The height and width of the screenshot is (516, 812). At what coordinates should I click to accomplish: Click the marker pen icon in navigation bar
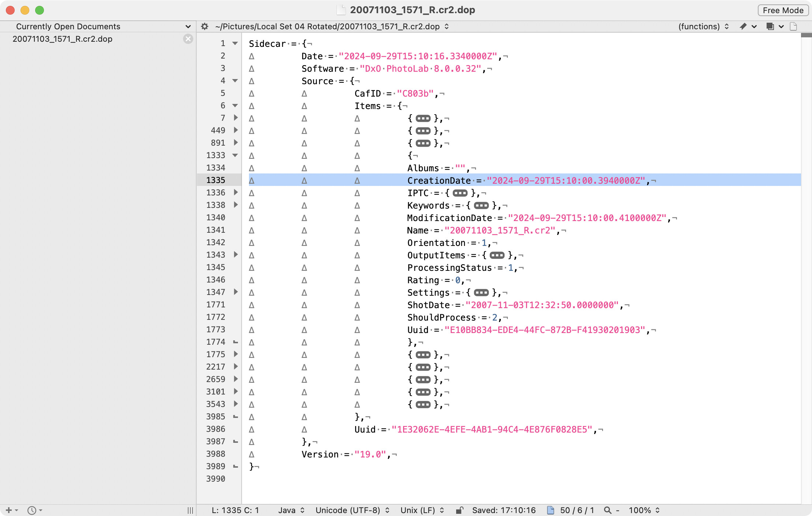point(743,26)
